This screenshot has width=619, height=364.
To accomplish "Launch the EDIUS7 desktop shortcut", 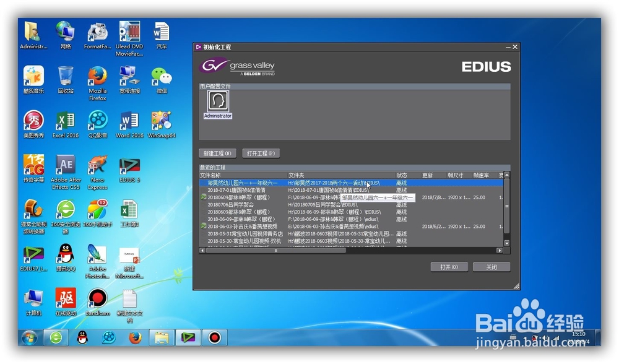I will [33, 258].
